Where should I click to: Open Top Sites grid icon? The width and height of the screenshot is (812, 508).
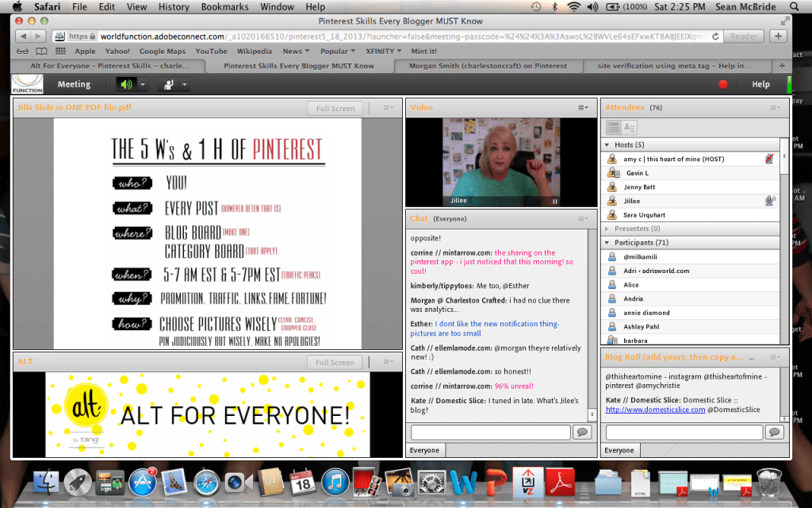point(60,52)
